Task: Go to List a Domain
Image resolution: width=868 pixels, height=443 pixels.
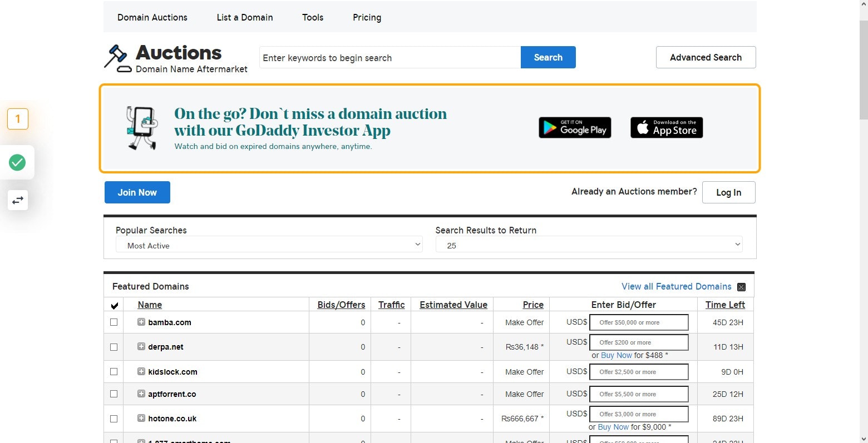Action: click(245, 17)
